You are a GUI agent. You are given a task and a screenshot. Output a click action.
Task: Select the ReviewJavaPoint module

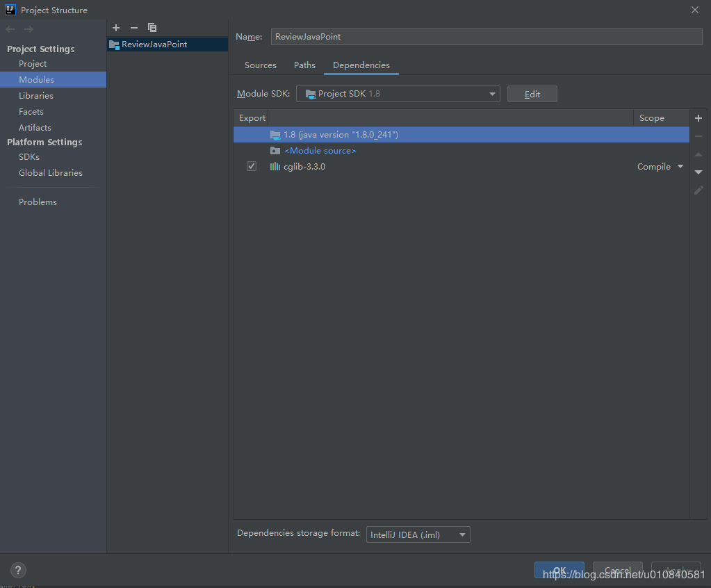(154, 44)
